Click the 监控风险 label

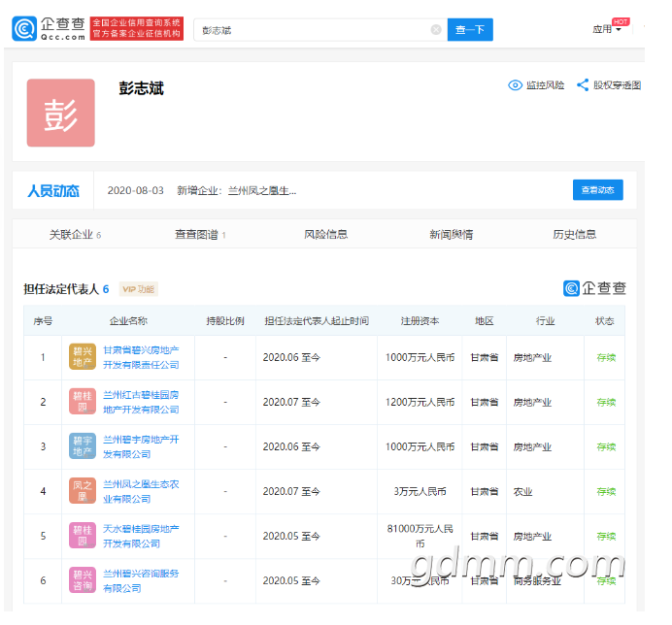pyautogui.click(x=546, y=85)
